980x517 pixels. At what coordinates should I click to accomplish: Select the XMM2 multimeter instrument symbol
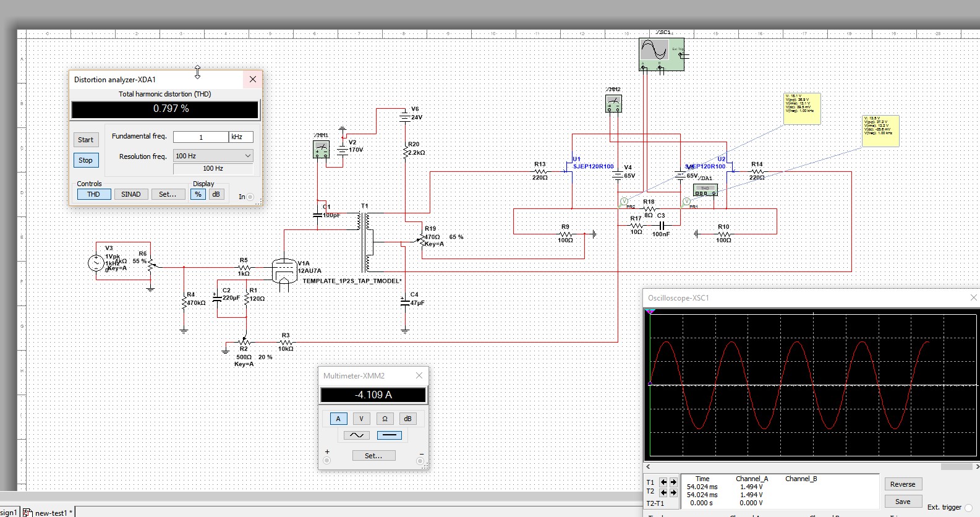point(613,103)
